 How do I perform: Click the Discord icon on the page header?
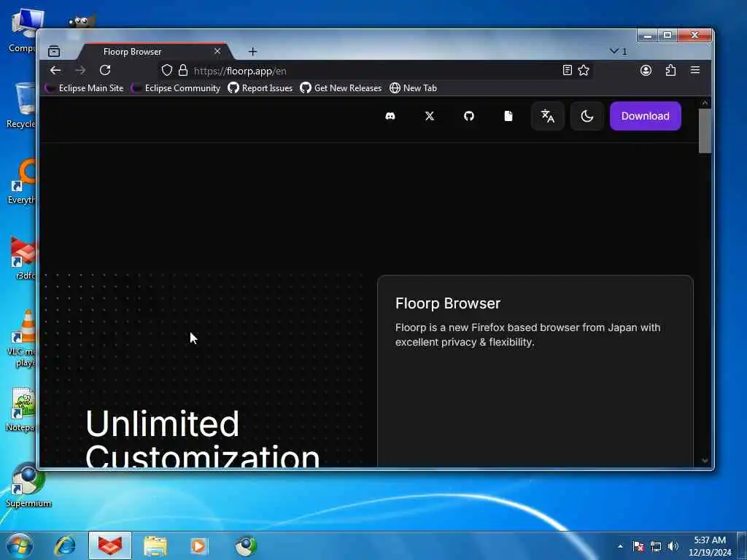pos(390,116)
